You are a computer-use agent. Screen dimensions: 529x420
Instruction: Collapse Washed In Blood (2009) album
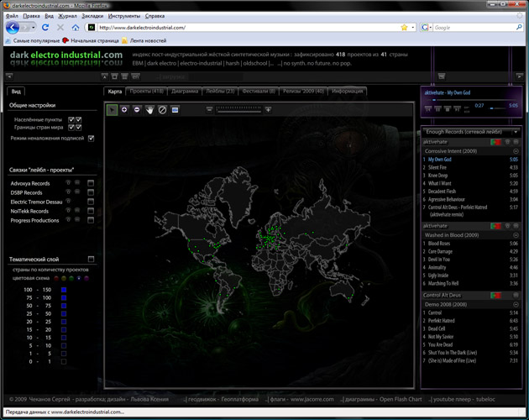[x=516, y=235]
